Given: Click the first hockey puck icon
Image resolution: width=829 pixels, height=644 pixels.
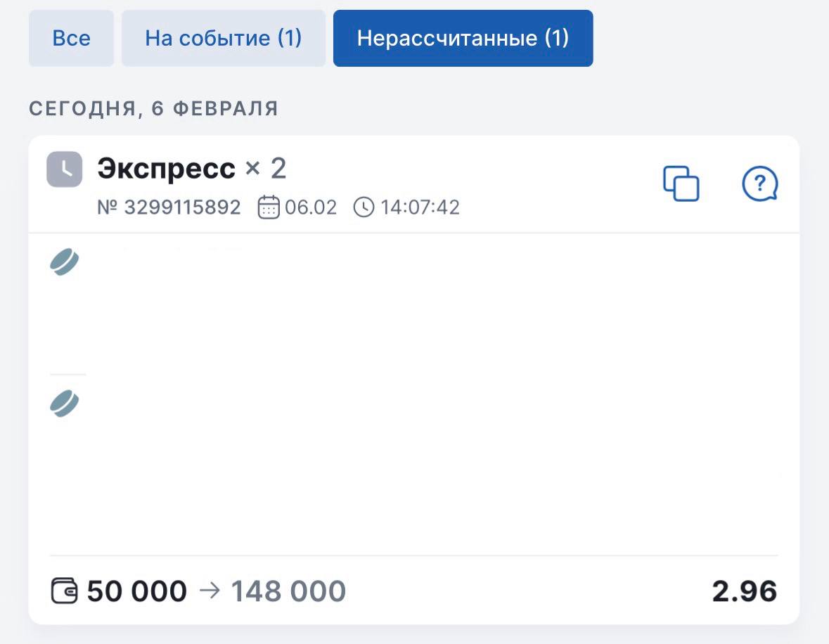Looking at the screenshot, I should [x=64, y=263].
